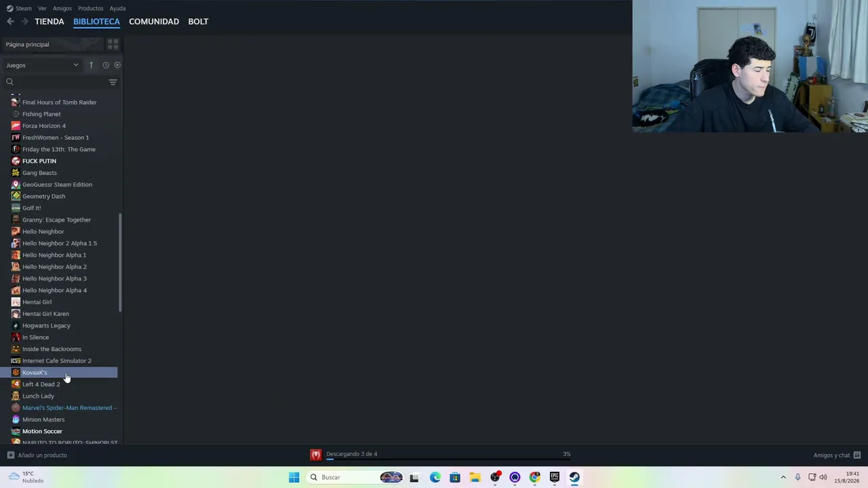Switch to the COMUNIDAD tab
Screen dimensions: 868x488
tap(154, 22)
